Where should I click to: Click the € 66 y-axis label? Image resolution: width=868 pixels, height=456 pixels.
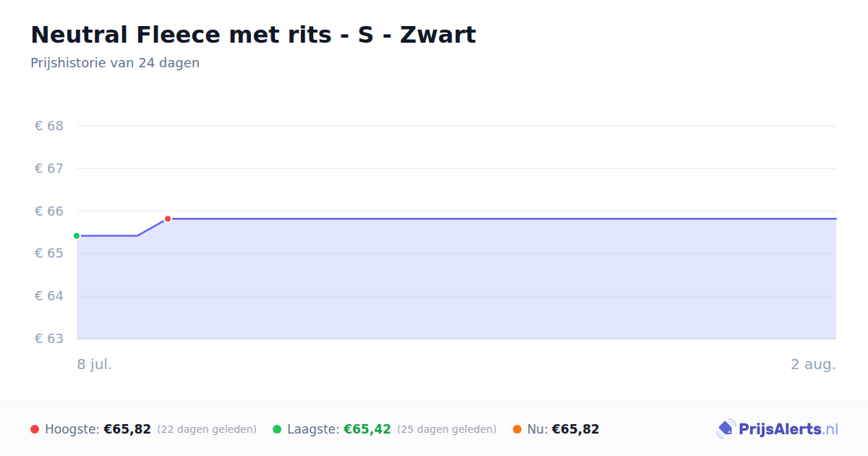point(49,211)
